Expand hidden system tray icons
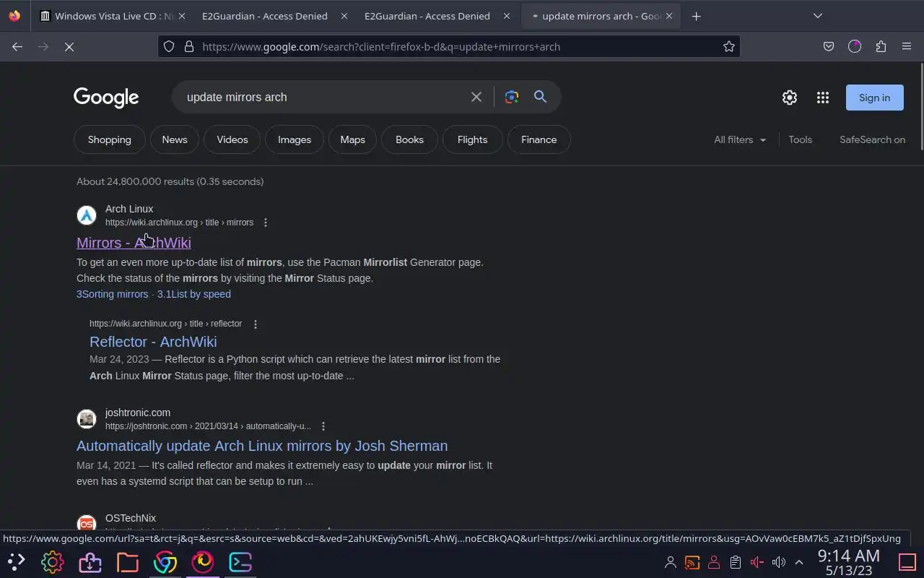 tap(799, 562)
